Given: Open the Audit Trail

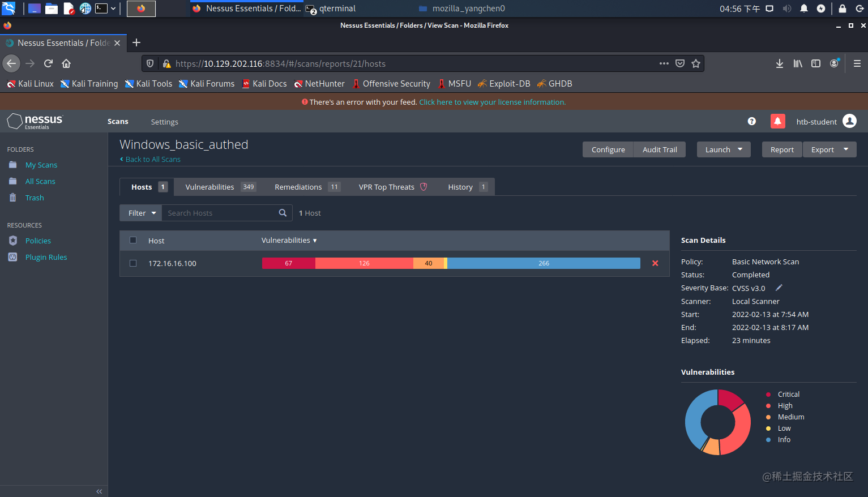Looking at the screenshot, I should 660,149.
